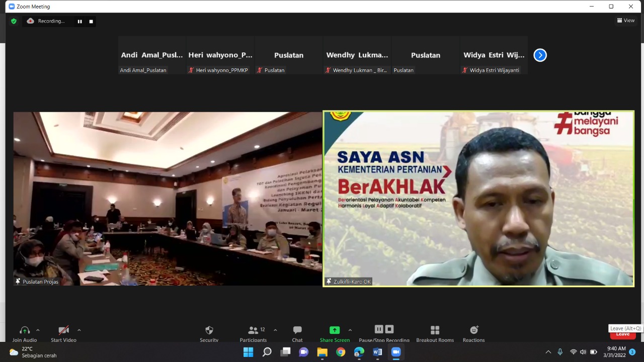Viewport: 644px width, 362px height.
Task: Open the Reactions menu
Action: pyautogui.click(x=473, y=331)
